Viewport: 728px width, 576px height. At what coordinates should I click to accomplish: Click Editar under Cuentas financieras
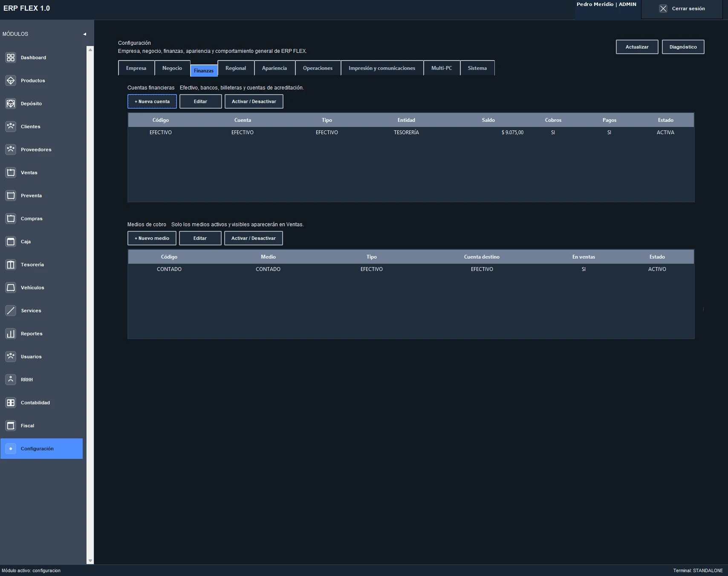[x=201, y=101]
